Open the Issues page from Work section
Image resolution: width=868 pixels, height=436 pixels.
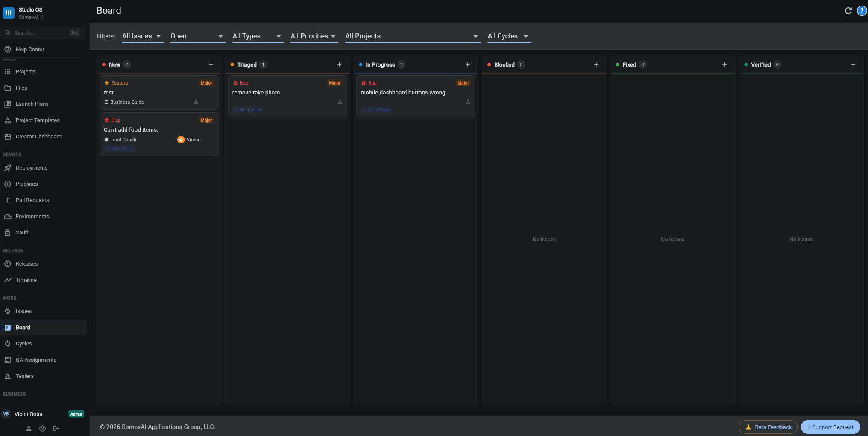pos(23,311)
